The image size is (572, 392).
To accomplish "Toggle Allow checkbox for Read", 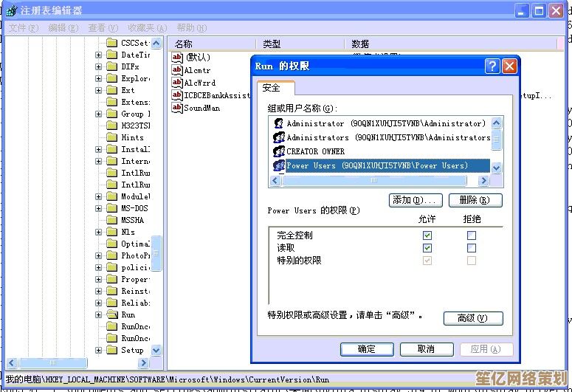I will [x=427, y=248].
